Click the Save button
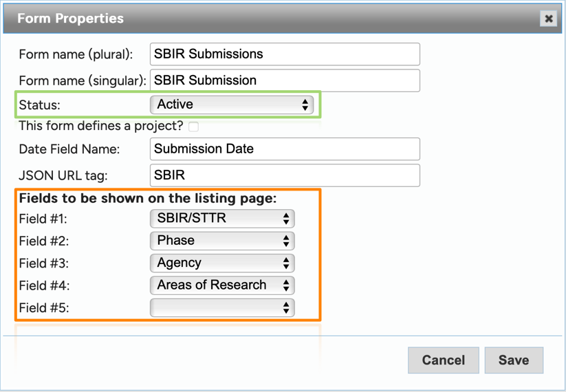Image resolution: width=566 pixels, height=392 pixels. pos(514,360)
